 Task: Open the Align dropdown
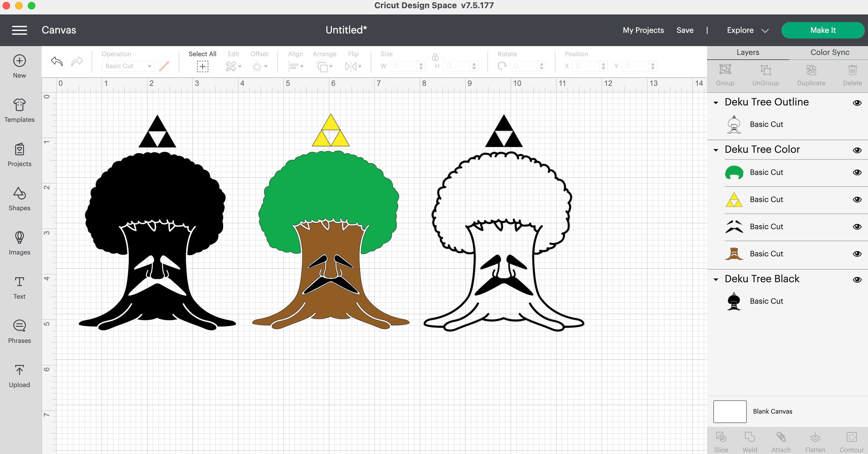click(x=295, y=66)
